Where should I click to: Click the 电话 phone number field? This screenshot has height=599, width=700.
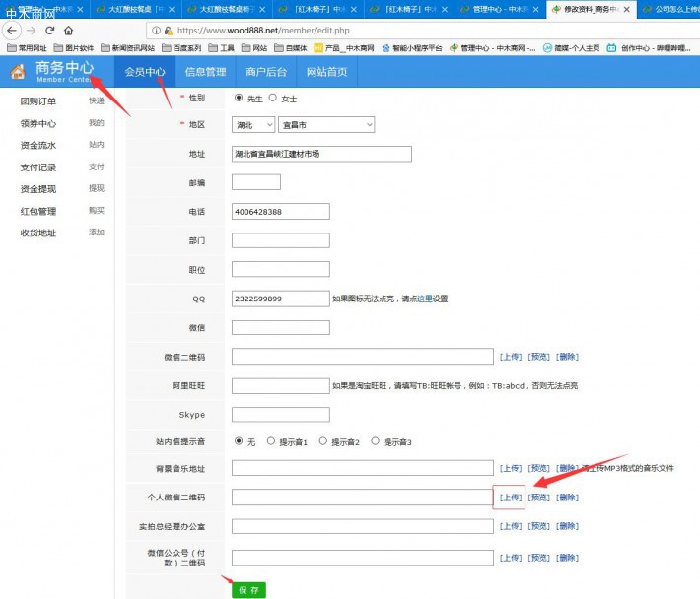[281, 212]
